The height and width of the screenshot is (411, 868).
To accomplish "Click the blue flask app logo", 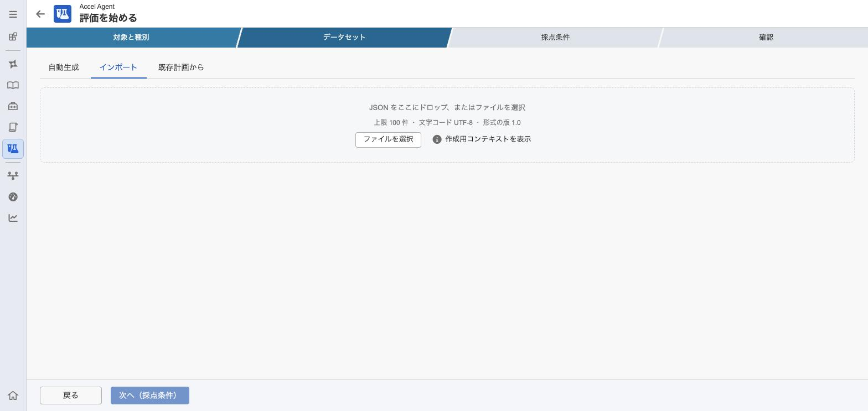I will 63,14.
